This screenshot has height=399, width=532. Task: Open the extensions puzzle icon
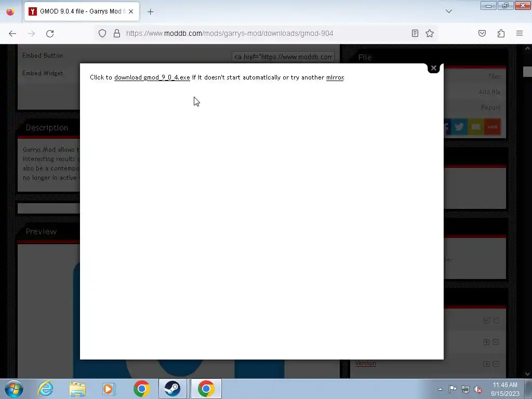point(501,33)
